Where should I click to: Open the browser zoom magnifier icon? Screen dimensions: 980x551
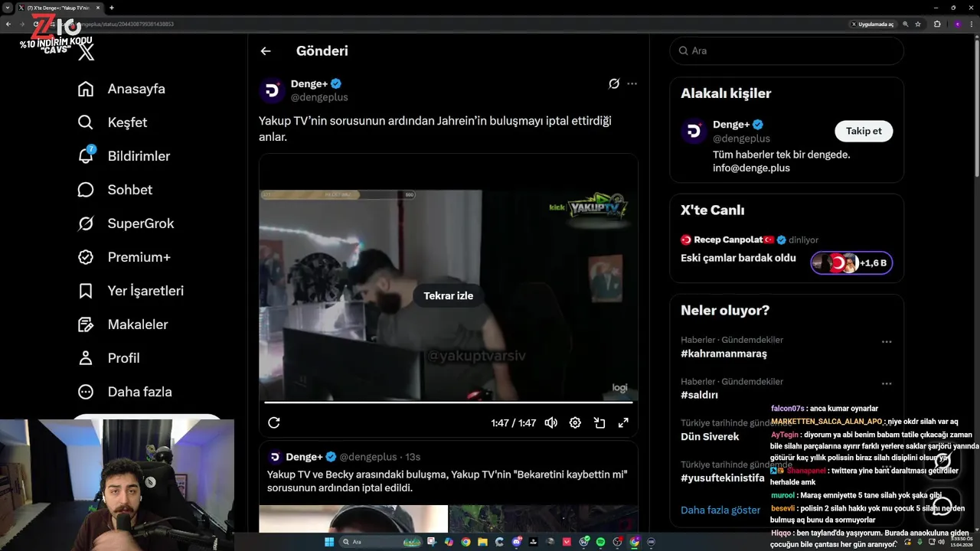(x=906, y=24)
